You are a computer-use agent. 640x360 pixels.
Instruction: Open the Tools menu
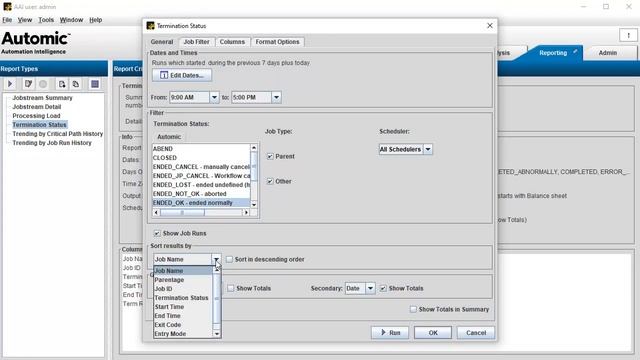click(46, 20)
